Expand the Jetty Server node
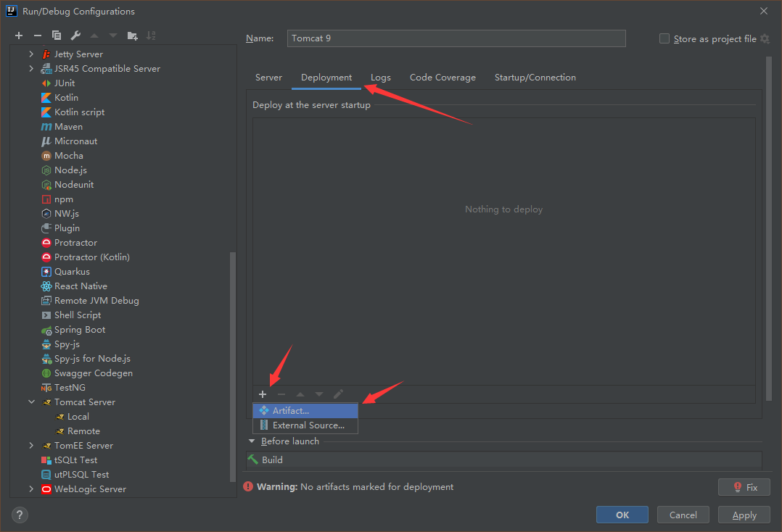This screenshot has width=782, height=532. coord(31,54)
